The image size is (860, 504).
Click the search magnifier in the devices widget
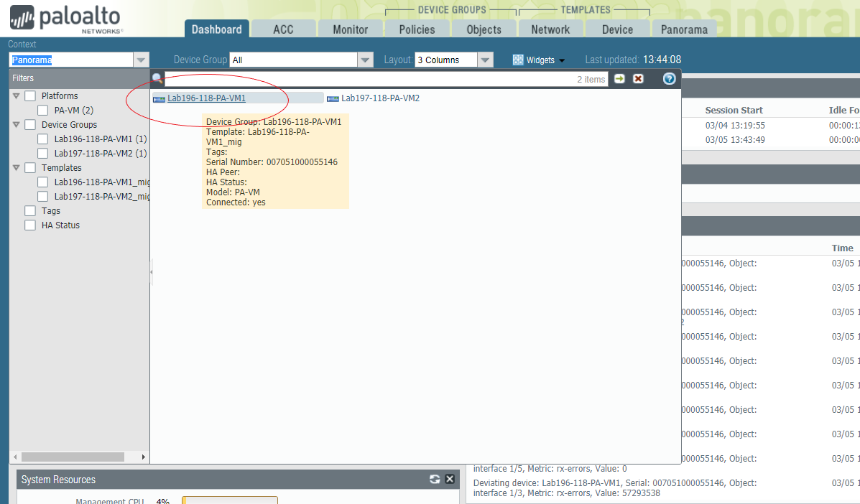[157, 78]
